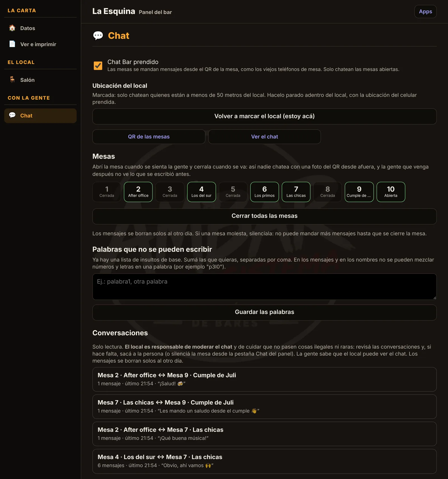Click the La Esquina title
Image resolution: width=448 pixels, height=479 pixels.
pos(114,11)
